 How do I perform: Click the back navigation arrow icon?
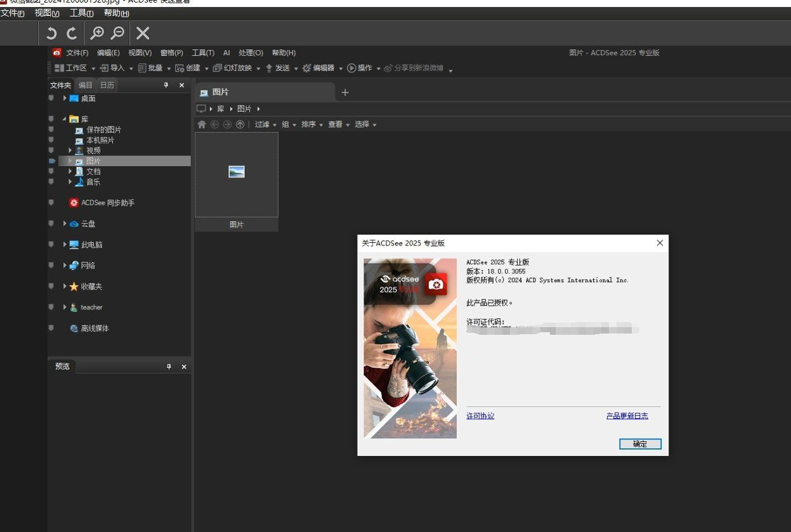(214, 124)
